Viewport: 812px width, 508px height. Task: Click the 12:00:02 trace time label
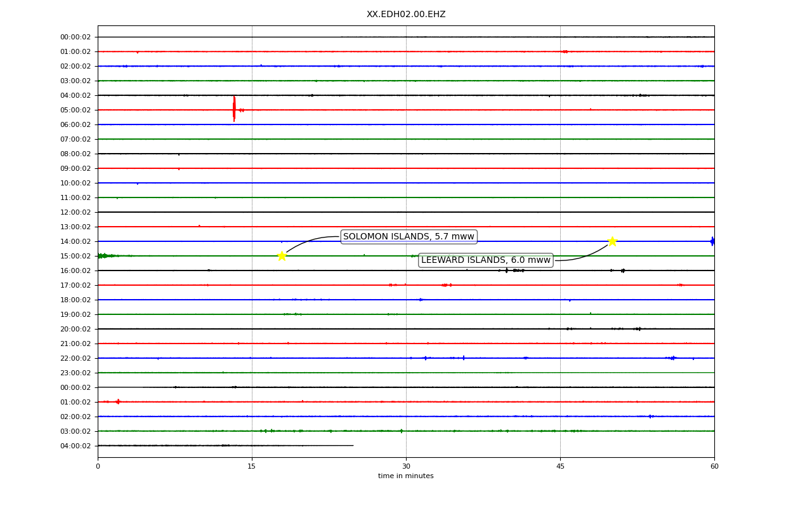point(75,212)
